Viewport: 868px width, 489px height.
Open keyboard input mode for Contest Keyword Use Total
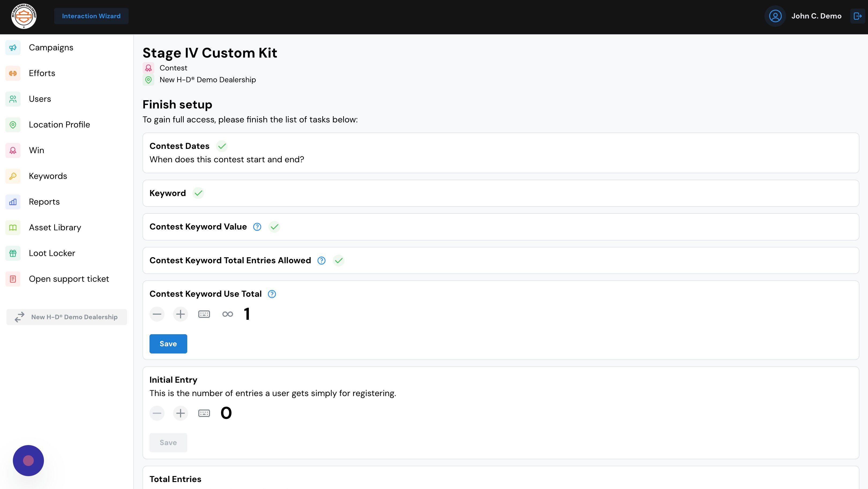click(x=204, y=314)
